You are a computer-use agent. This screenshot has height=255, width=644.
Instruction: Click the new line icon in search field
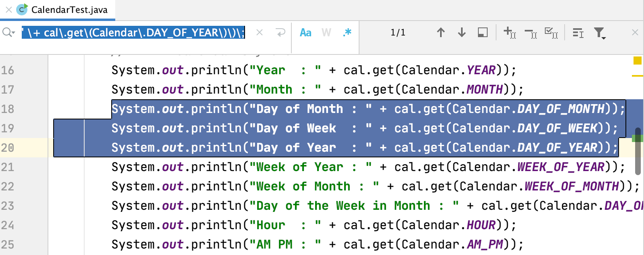280,33
